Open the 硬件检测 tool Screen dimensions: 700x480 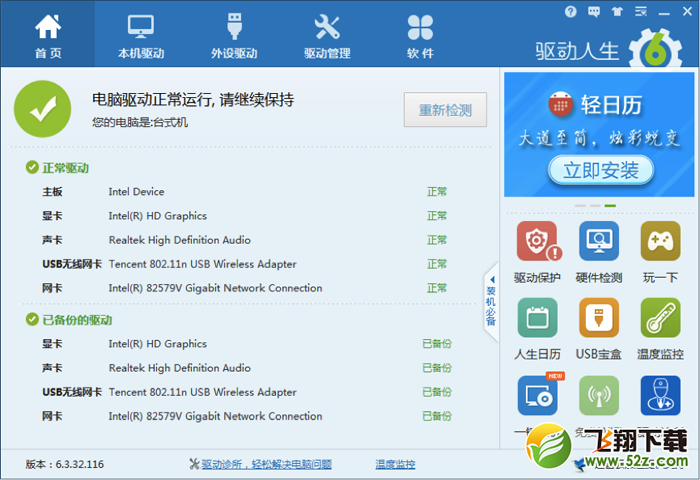coord(599,253)
